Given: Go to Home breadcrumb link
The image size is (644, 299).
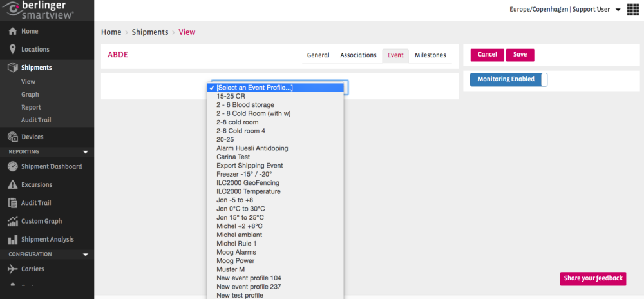Looking at the screenshot, I should click(x=111, y=32).
